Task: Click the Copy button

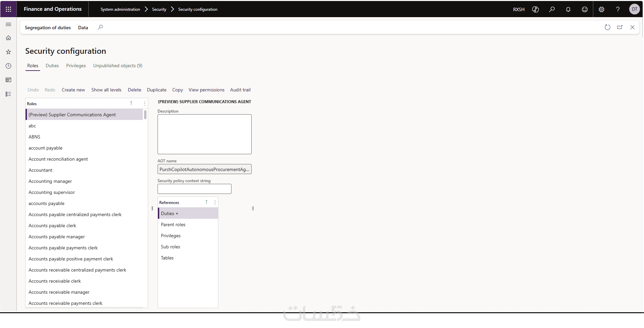Action: [x=178, y=90]
